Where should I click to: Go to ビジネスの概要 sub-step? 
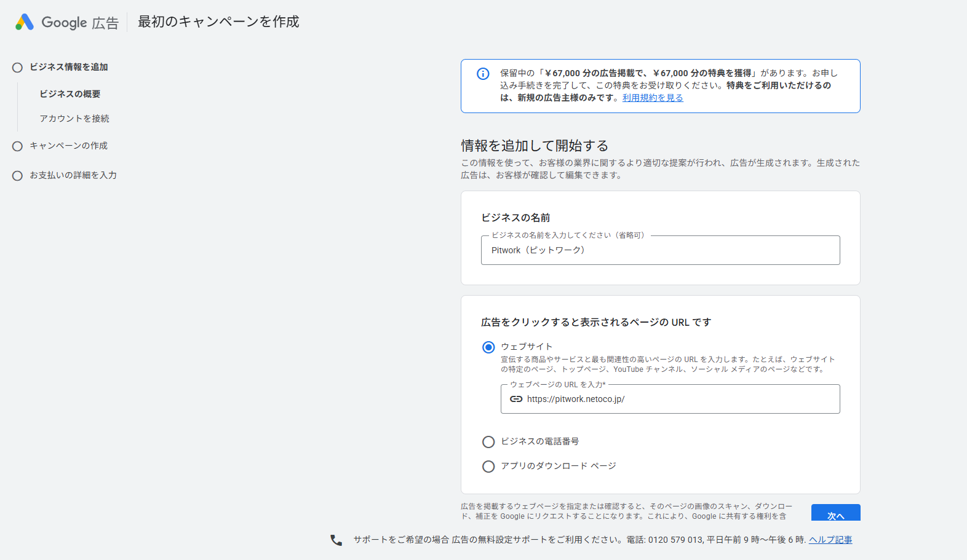click(x=70, y=94)
